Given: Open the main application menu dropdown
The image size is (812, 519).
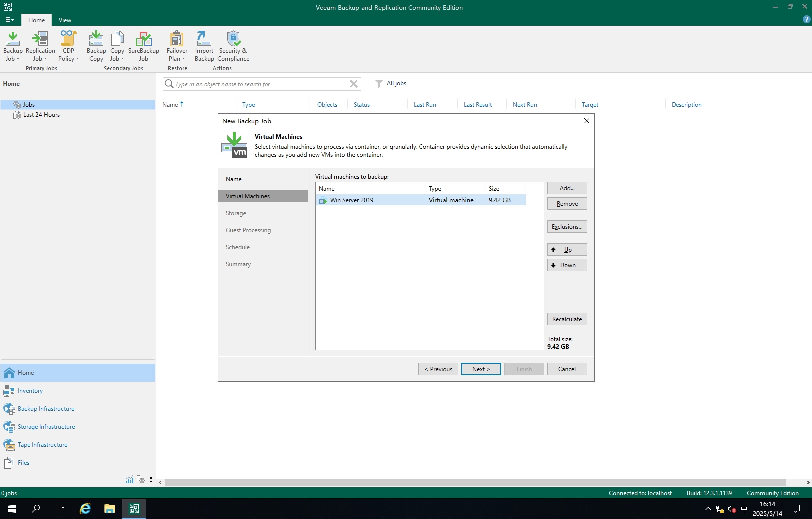Looking at the screenshot, I should click(9, 20).
